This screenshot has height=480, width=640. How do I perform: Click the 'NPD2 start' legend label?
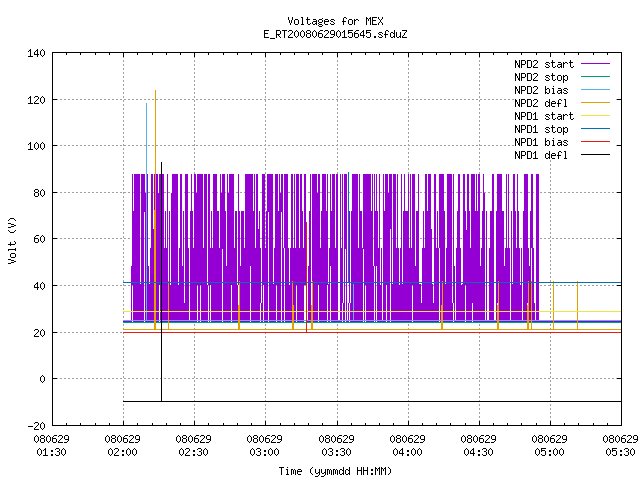coord(544,64)
